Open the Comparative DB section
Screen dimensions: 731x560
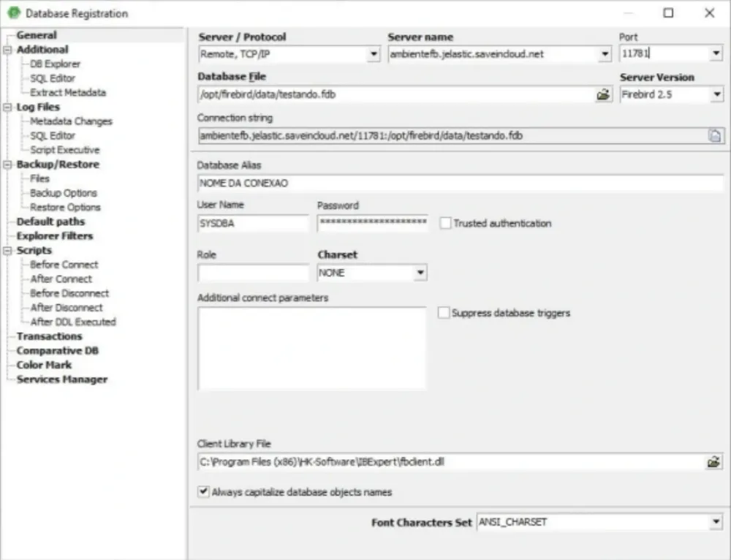57,351
